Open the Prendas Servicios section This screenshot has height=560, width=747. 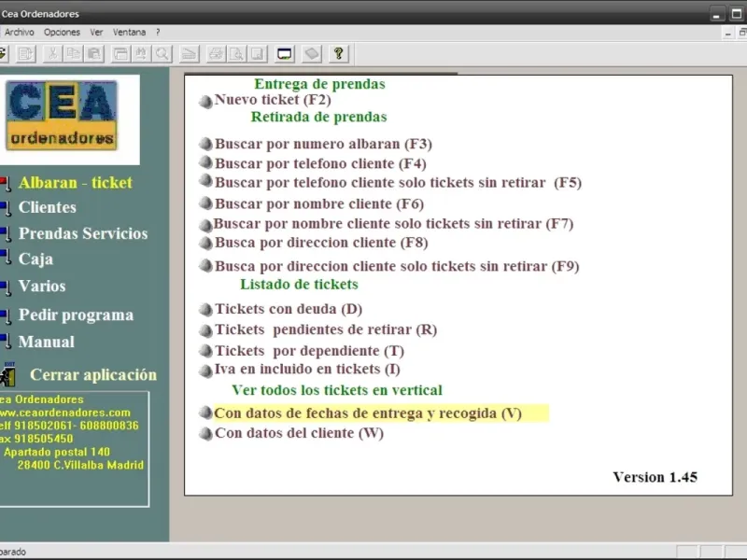[x=83, y=233]
